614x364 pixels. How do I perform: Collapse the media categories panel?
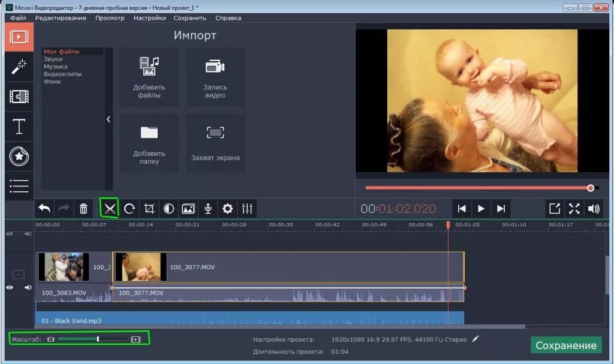pos(109,119)
